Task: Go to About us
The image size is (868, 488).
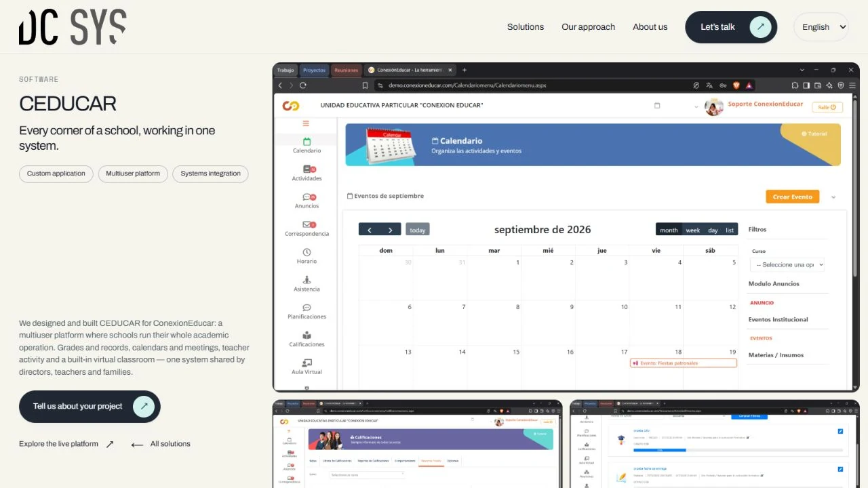Action: click(x=650, y=27)
